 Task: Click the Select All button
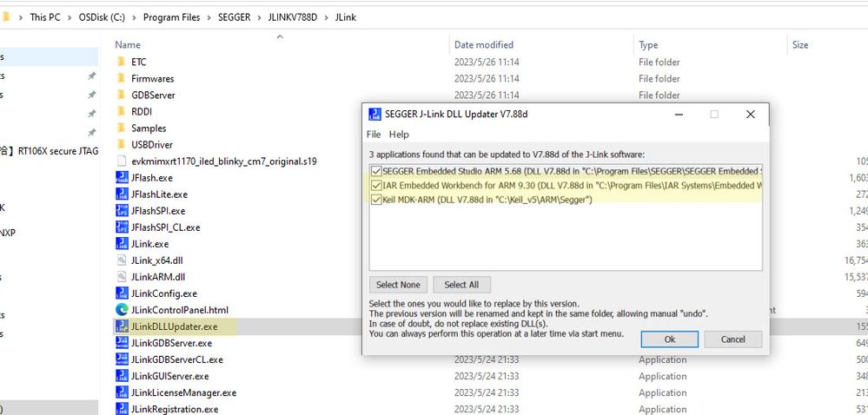click(x=461, y=285)
